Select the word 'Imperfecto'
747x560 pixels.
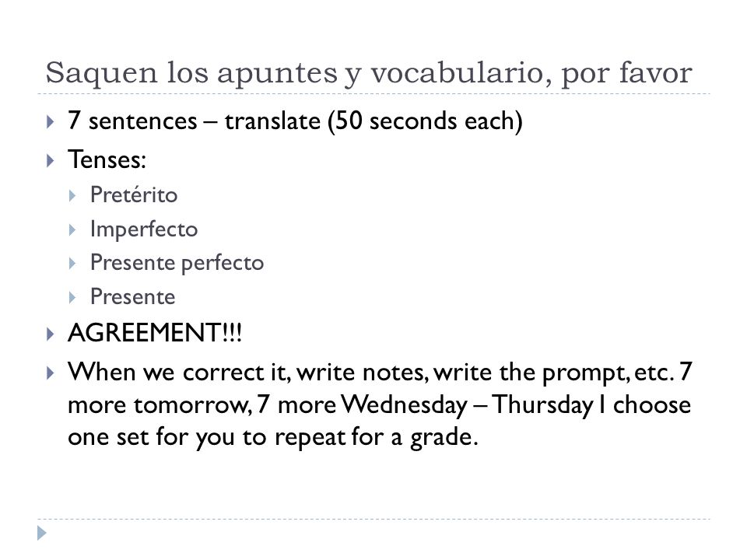click(144, 229)
